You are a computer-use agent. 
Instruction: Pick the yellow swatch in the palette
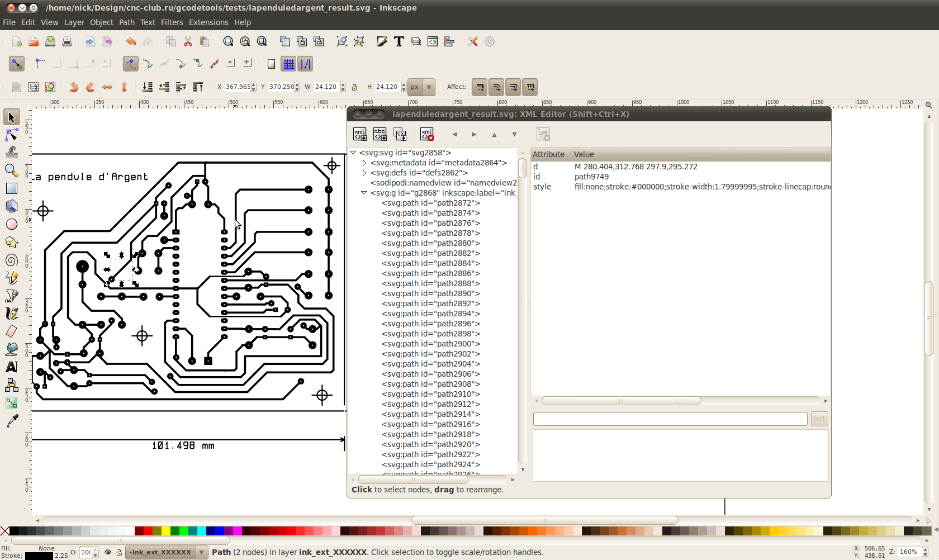(166, 531)
